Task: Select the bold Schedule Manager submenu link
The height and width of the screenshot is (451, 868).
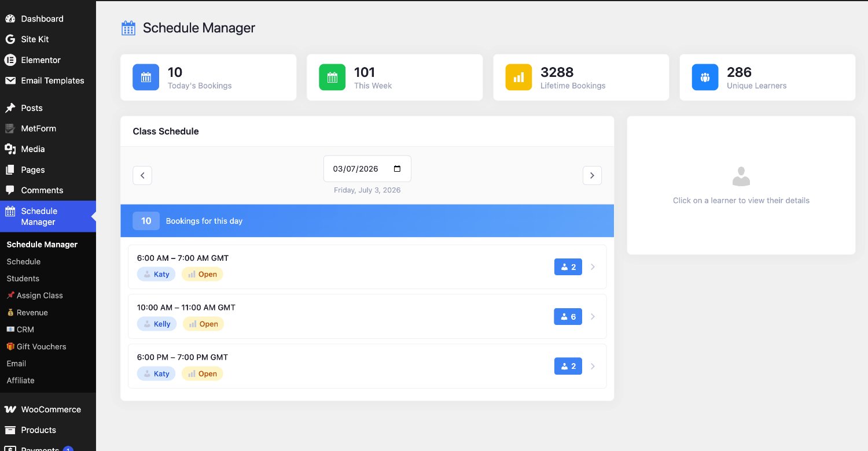Action: tap(42, 245)
